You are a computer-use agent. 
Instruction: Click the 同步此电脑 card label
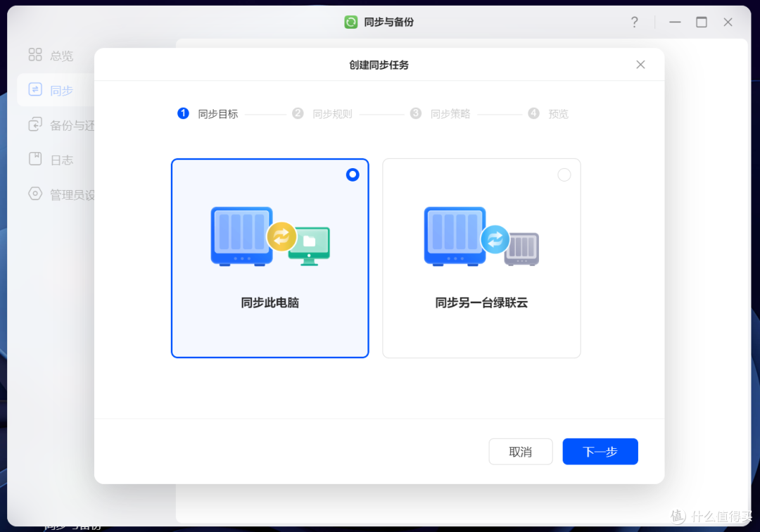coord(270,303)
